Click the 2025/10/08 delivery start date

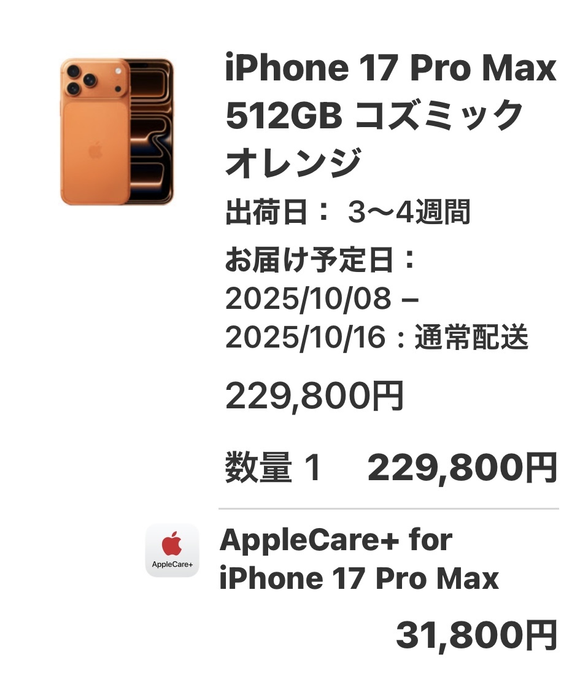click(308, 298)
